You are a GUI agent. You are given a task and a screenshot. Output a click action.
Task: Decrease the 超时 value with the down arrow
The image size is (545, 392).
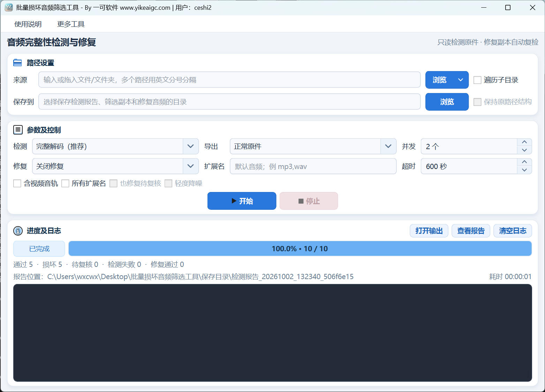[524, 170]
